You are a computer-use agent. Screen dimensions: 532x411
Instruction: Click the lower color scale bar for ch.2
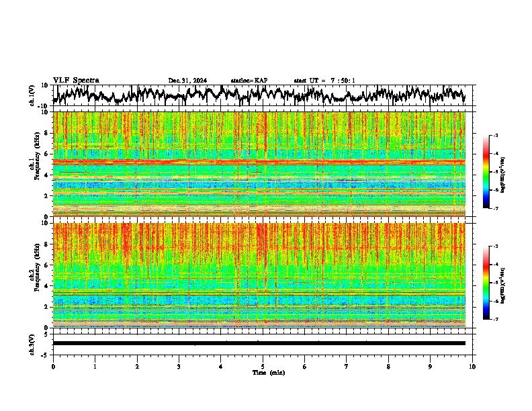(x=486, y=283)
